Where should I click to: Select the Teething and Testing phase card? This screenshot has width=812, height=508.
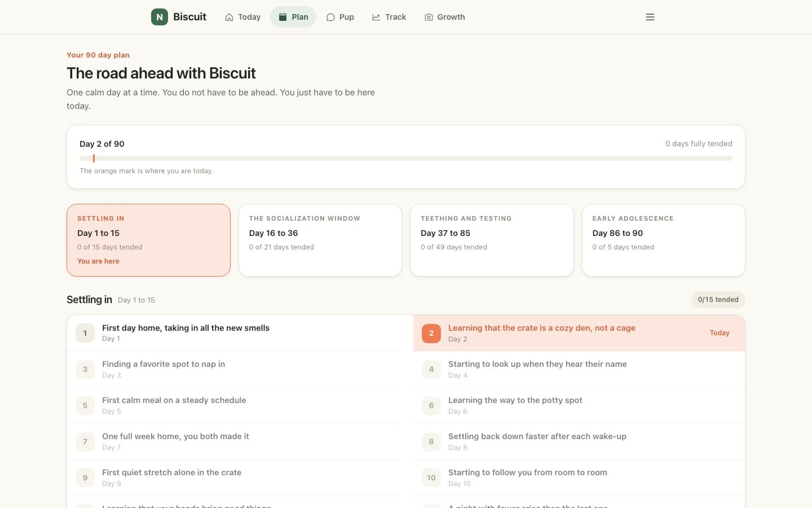(x=492, y=240)
